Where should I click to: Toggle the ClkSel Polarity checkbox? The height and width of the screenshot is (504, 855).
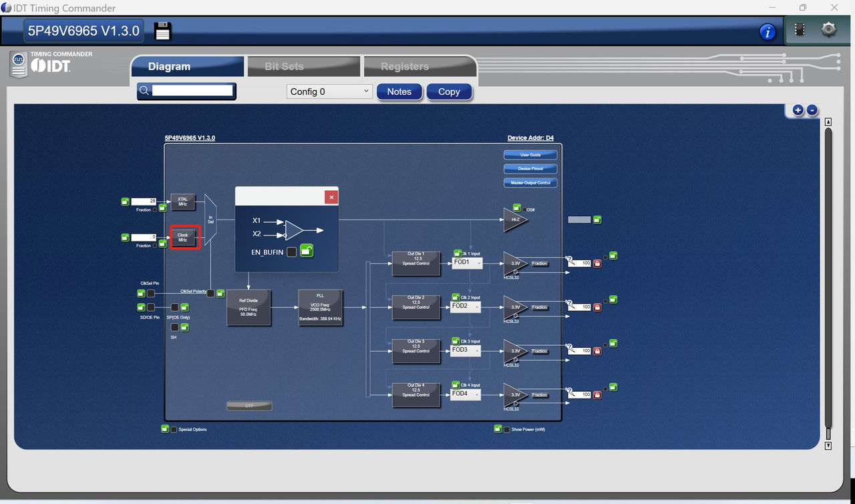tap(211, 292)
